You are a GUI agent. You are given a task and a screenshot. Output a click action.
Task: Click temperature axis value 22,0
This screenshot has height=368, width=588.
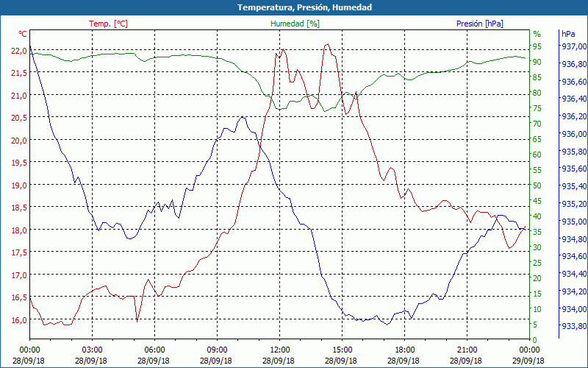(x=21, y=50)
